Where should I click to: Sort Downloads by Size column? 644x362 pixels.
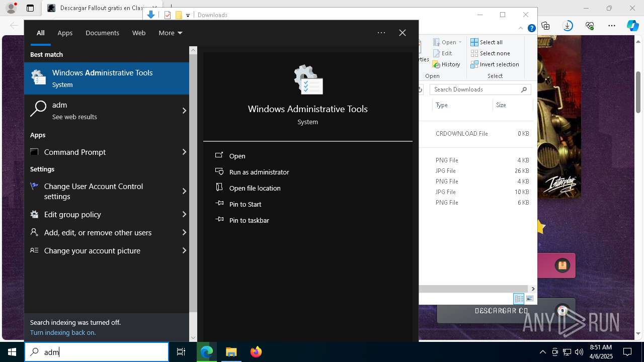click(x=512, y=105)
